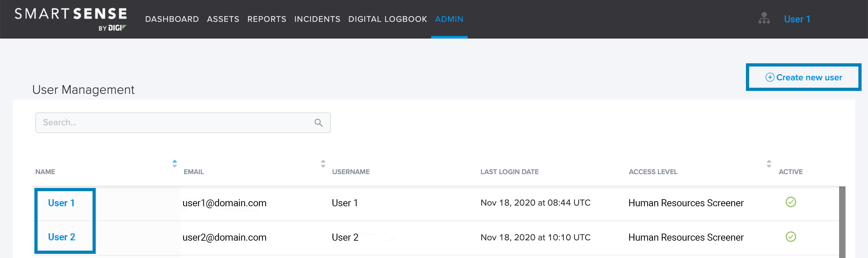Select user1@domain.com email cell
868x258 pixels.
[x=225, y=203]
